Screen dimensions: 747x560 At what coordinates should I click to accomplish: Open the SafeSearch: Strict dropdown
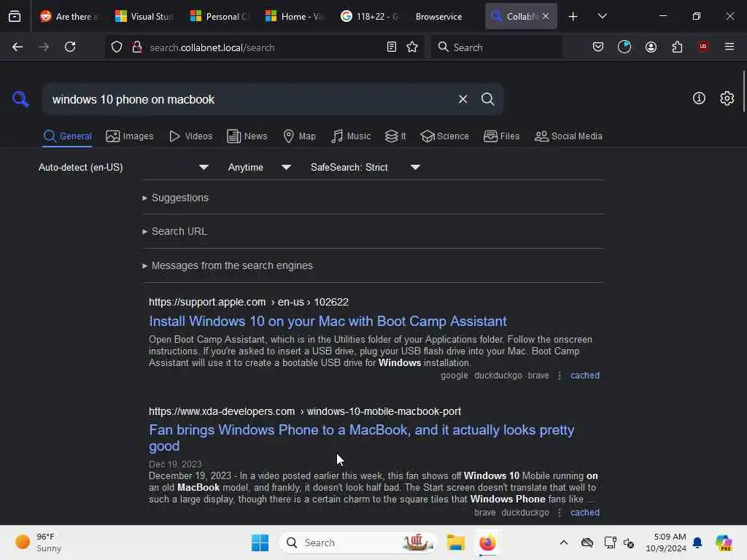point(365,167)
